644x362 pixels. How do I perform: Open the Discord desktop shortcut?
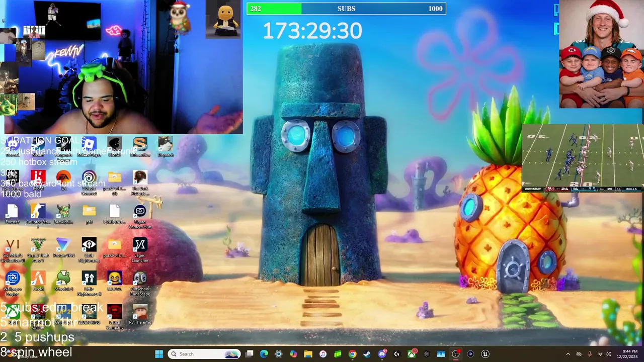[12, 147]
